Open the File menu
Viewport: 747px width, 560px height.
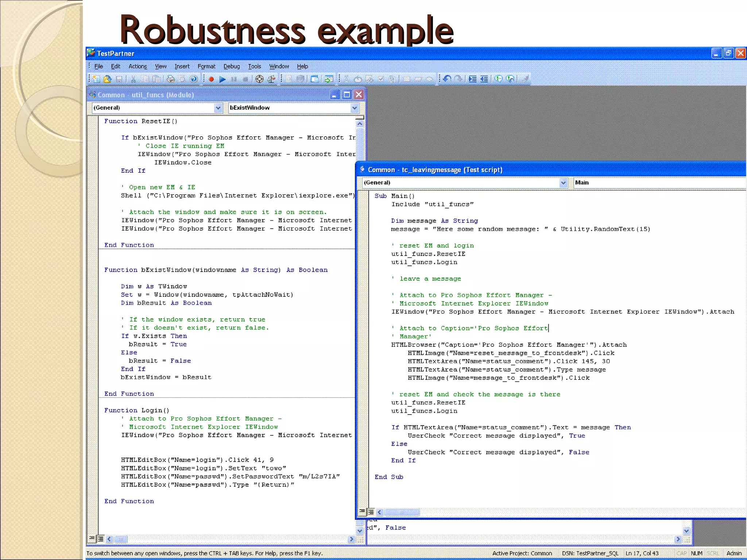pos(98,66)
